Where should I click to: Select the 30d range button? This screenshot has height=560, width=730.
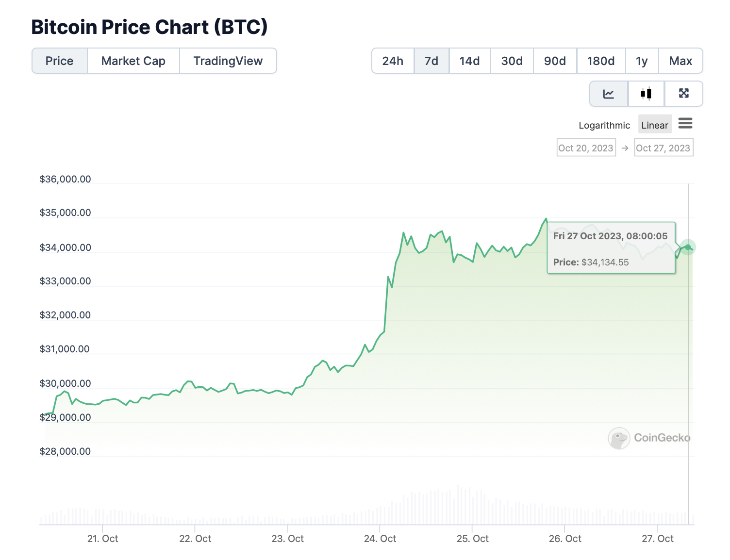click(x=512, y=61)
